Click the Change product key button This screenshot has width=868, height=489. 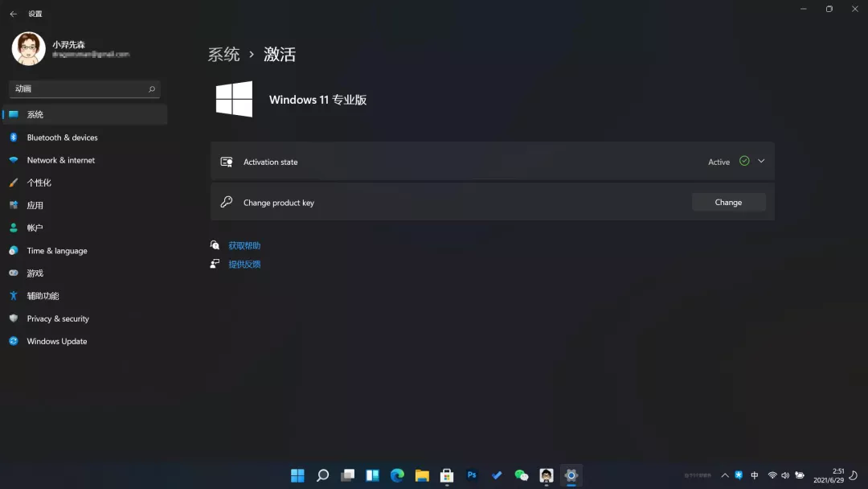pos(728,202)
